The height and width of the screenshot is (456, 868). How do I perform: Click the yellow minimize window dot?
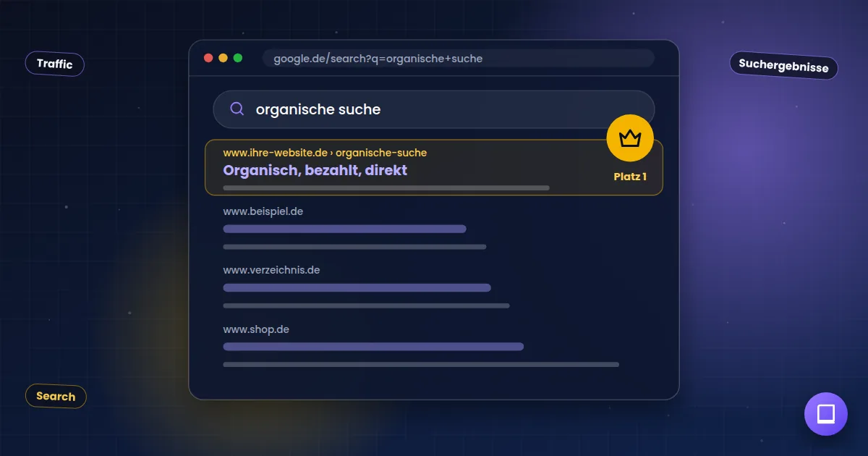pos(223,58)
